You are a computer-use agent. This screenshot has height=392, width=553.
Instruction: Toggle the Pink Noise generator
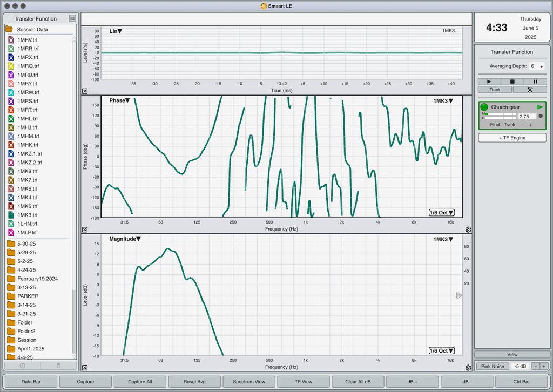tap(493, 366)
